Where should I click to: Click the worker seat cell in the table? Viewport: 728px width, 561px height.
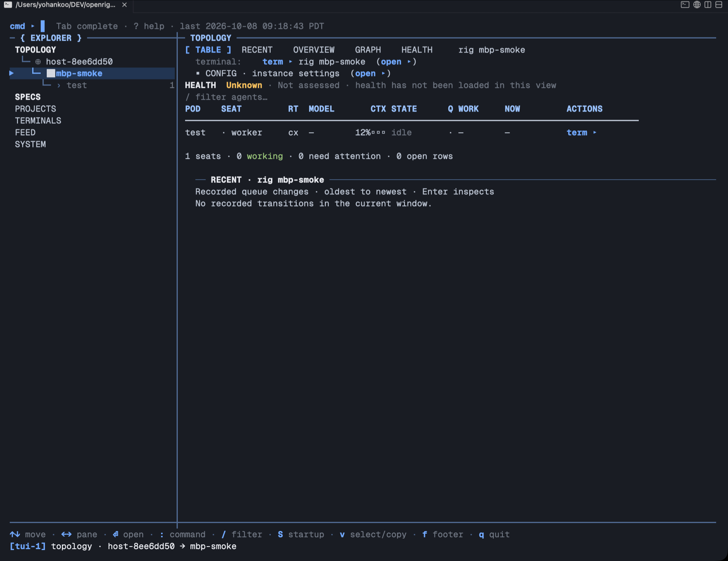(247, 133)
